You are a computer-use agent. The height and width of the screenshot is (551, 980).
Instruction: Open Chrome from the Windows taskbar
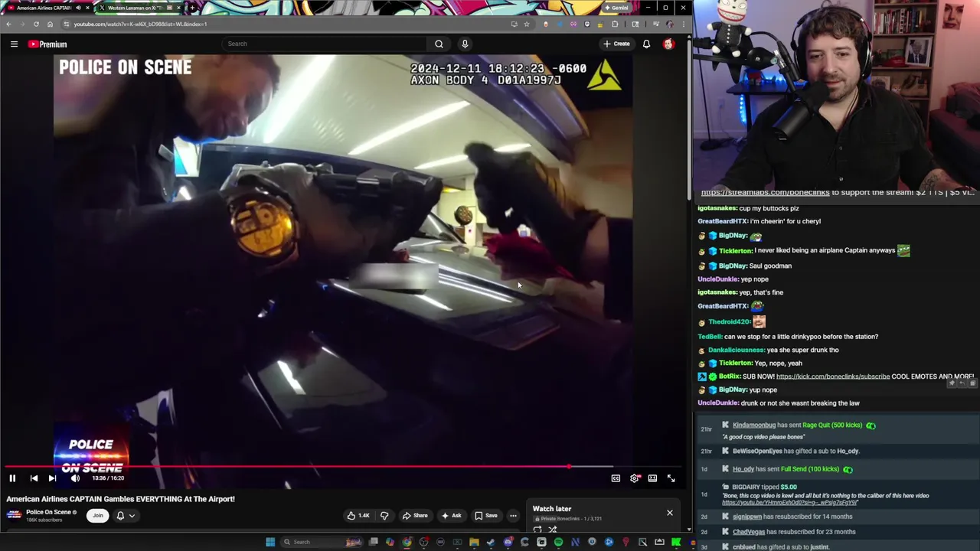(407, 543)
